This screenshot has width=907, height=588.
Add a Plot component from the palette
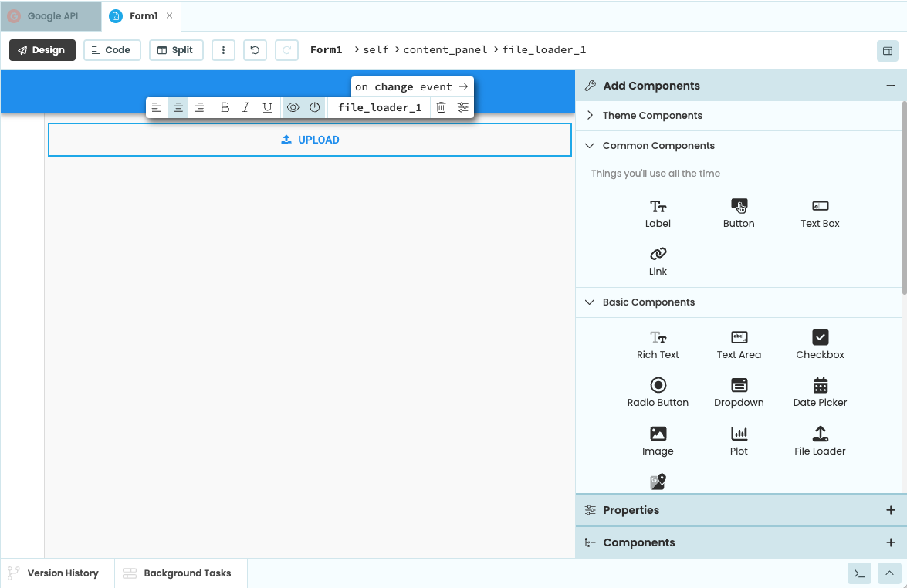pyautogui.click(x=739, y=440)
